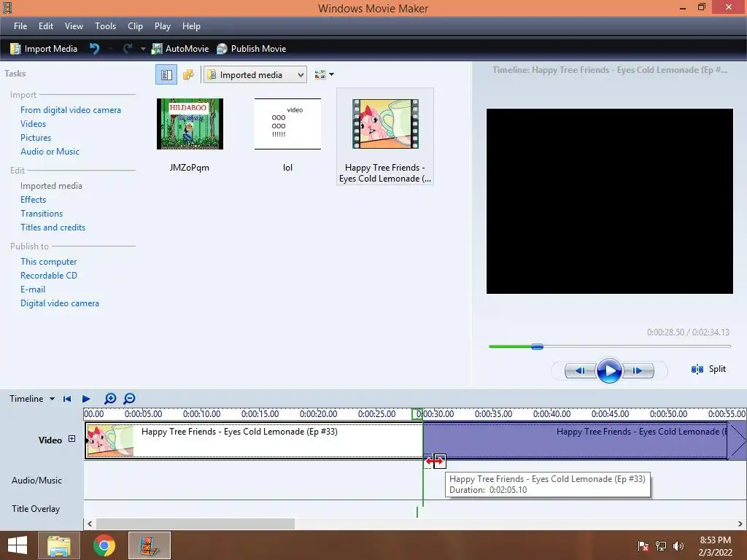Click the preview seek bar handle

pos(537,346)
